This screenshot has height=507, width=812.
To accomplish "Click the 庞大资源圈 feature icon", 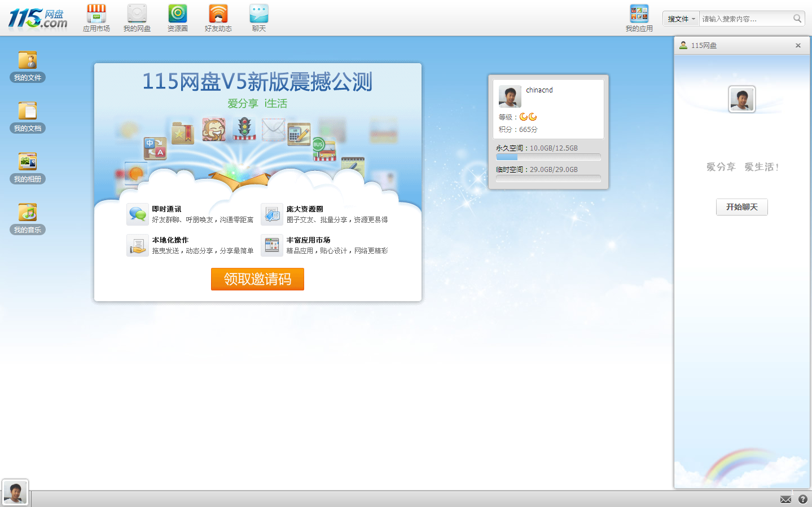I will [272, 214].
